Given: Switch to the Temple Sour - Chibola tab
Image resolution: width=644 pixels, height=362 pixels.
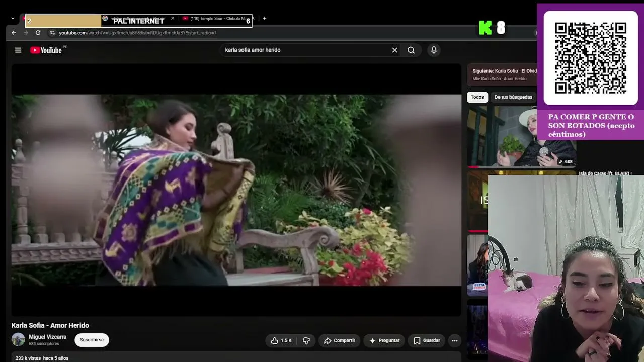Looking at the screenshot, I should [217, 18].
